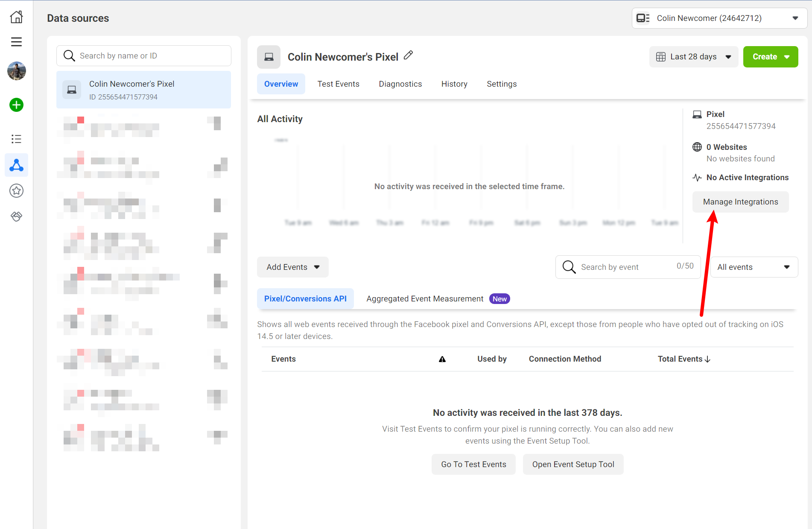Open the Add Events dropdown

(293, 267)
